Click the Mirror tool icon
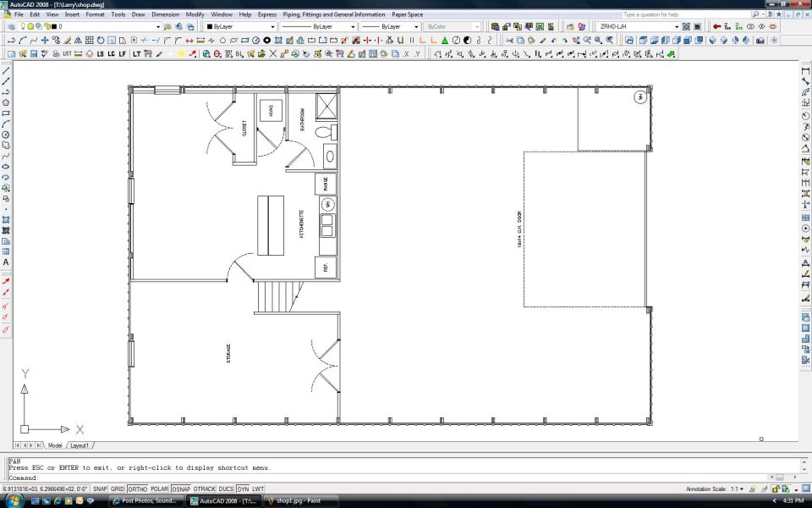 coord(78,40)
